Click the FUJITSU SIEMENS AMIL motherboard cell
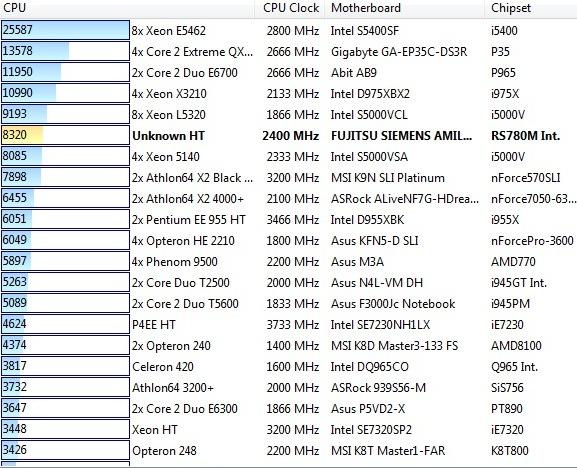Image resolution: width=577 pixels, height=468 pixels. pyautogui.click(x=401, y=136)
